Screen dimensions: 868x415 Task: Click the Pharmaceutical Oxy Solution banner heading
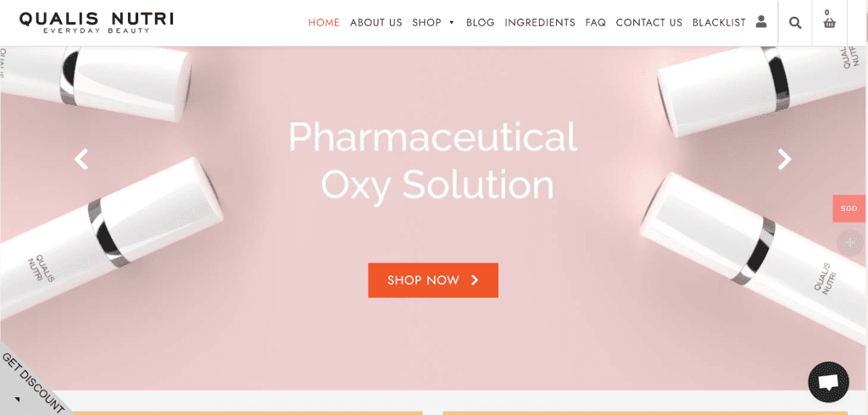(433, 160)
